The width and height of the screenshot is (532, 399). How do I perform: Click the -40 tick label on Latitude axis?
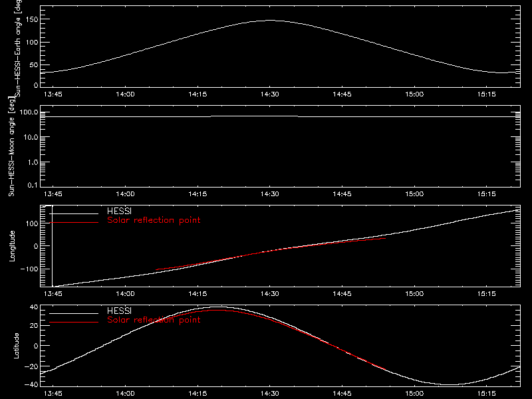click(31, 384)
